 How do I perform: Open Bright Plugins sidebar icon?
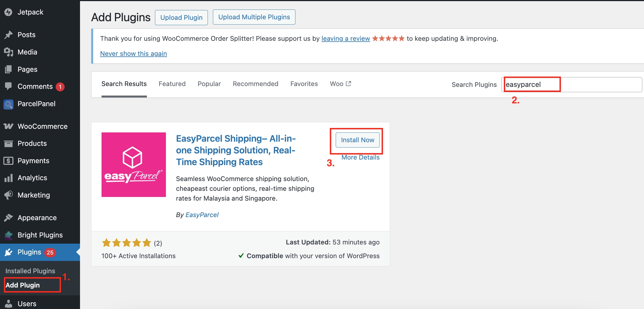pos(8,235)
